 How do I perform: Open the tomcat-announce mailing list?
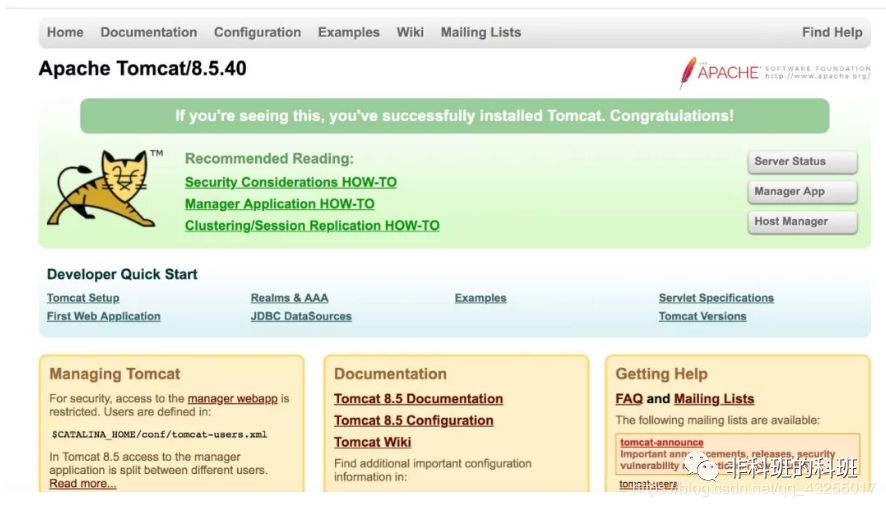(662, 443)
